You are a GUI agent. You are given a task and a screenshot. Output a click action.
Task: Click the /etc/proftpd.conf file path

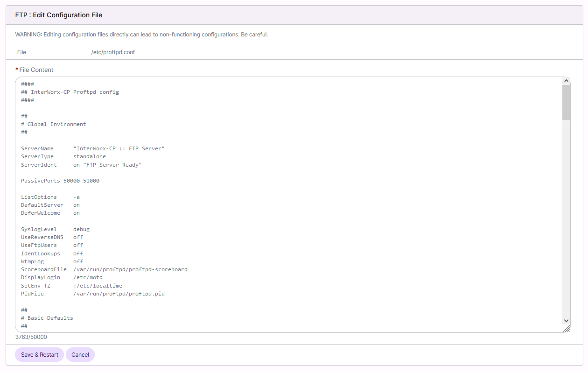[x=113, y=52]
